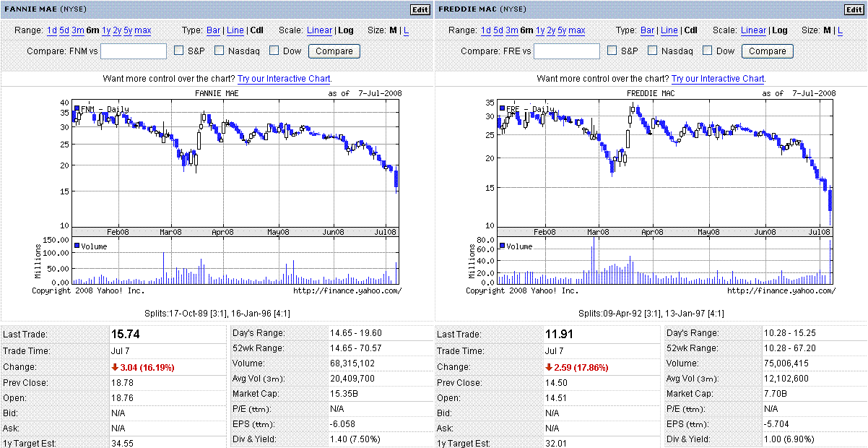Screen dimensions: 868x448
Task: Enable Nasdaq comparison for Fannie Mae
Action: point(220,51)
